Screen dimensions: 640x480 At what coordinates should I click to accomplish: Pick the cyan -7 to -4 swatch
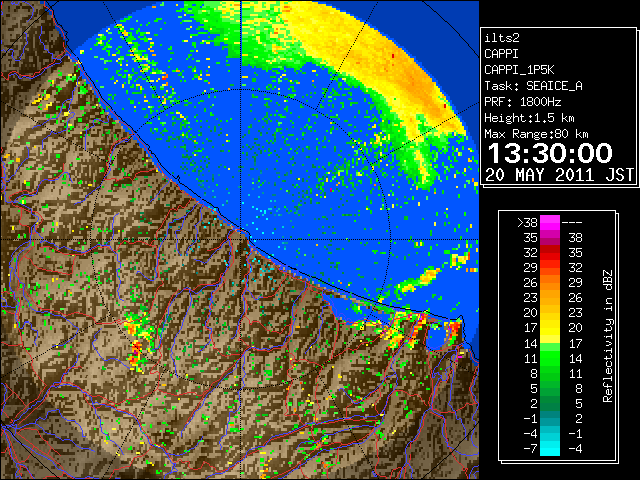550,448
